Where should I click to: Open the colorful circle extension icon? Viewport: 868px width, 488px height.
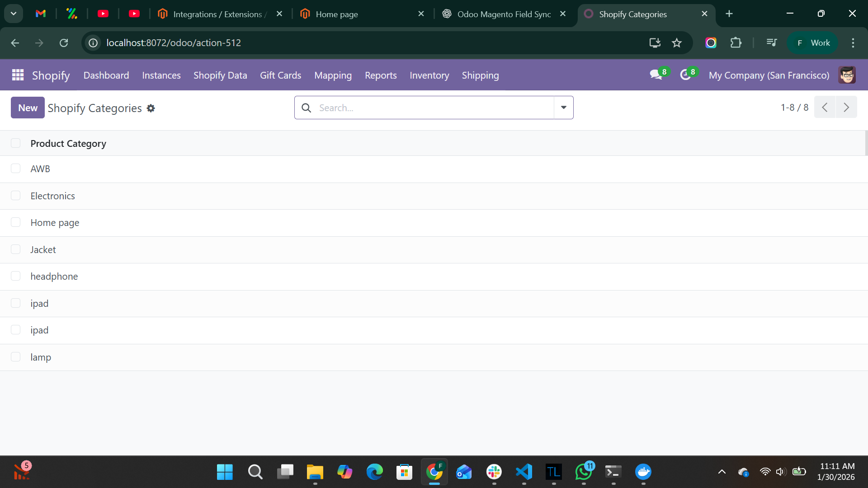[x=711, y=43]
